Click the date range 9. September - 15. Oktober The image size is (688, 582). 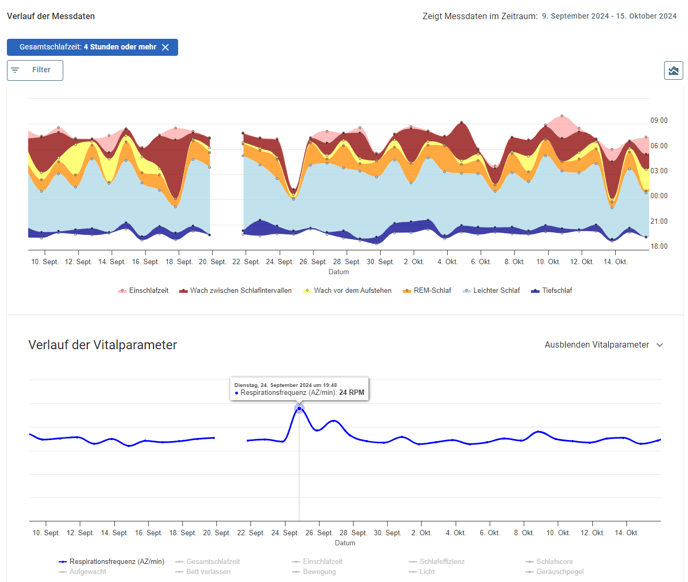click(609, 16)
